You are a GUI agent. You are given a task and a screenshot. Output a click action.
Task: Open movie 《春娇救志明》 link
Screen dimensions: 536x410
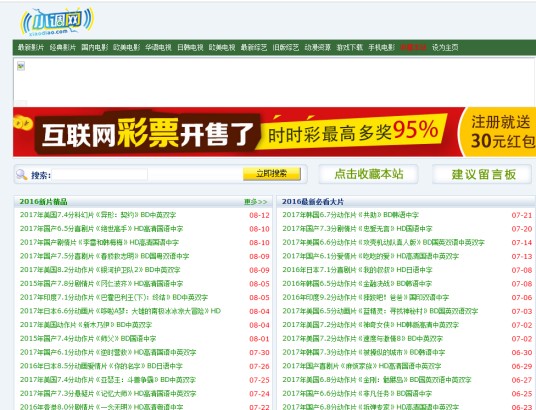pos(104,256)
